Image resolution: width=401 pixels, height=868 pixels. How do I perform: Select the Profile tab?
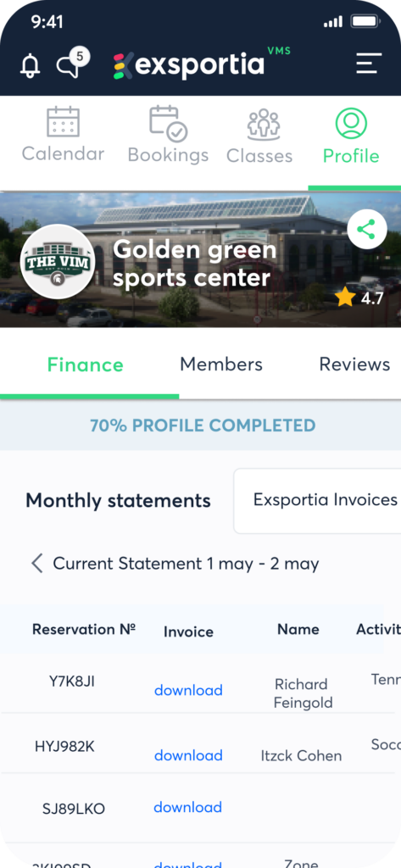tap(351, 136)
